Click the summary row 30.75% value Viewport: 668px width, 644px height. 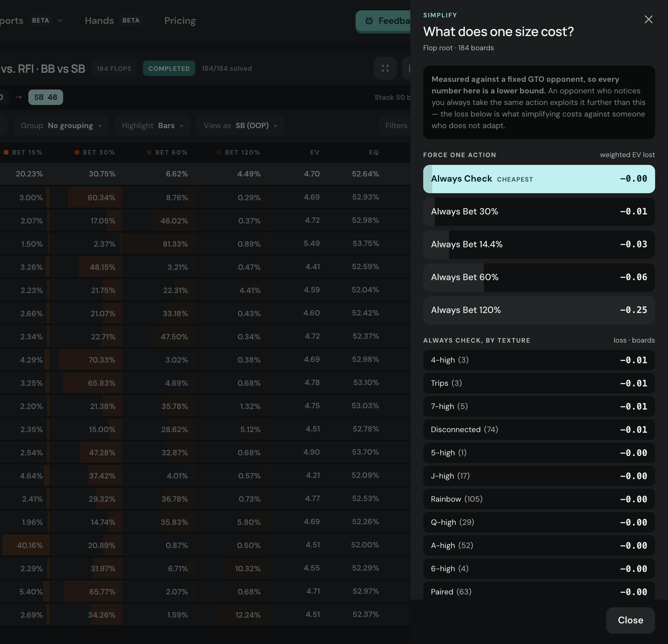click(x=102, y=174)
